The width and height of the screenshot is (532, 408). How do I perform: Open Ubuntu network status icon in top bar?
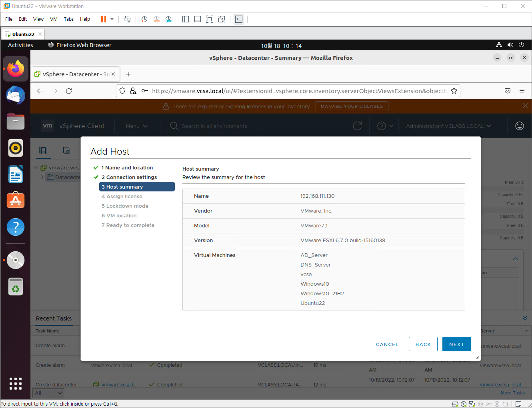[499, 45]
